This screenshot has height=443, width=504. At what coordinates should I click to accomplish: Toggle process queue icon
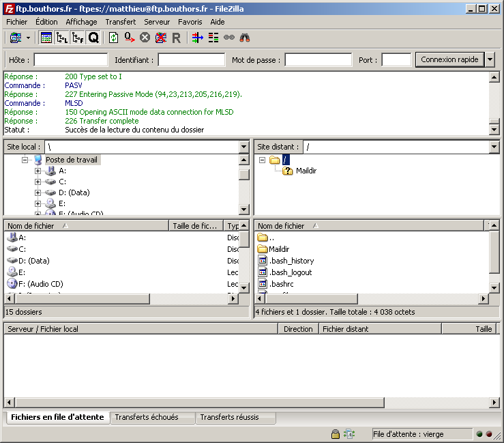pos(130,38)
